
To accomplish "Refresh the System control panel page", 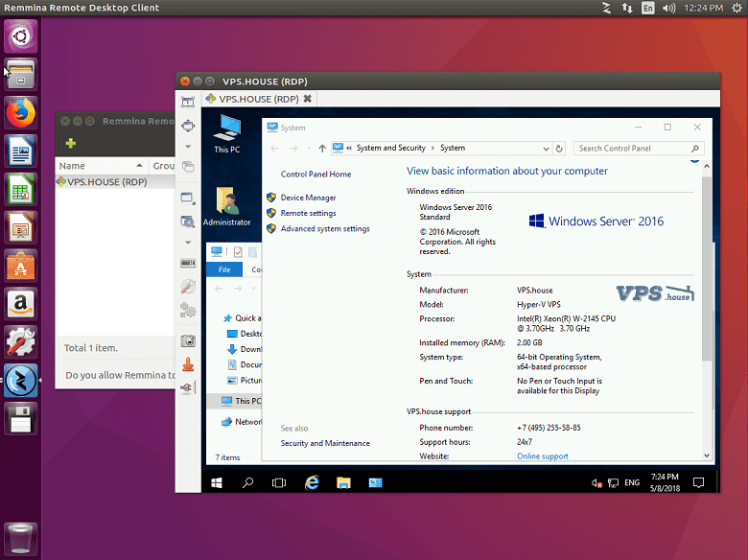I will pyautogui.click(x=559, y=149).
